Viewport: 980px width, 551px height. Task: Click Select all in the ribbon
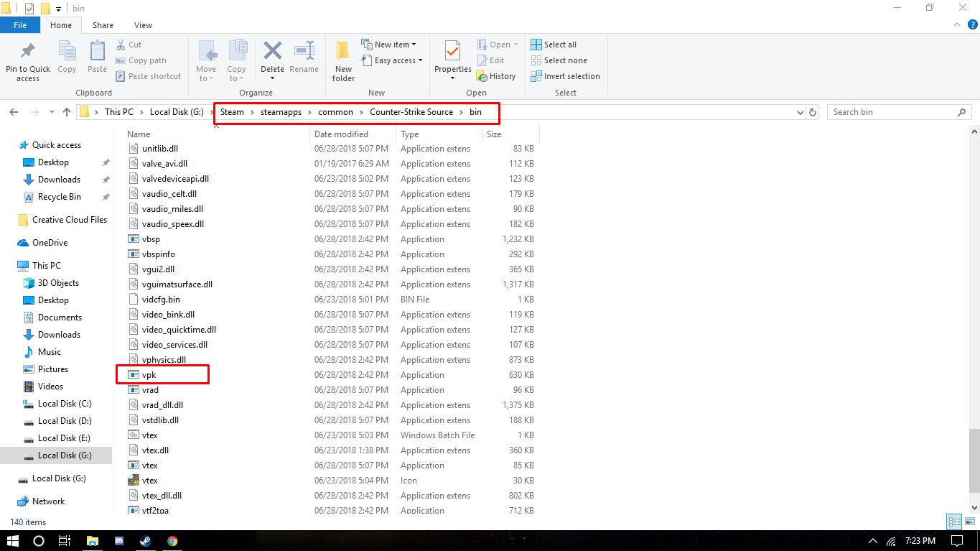[x=554, y=45]
